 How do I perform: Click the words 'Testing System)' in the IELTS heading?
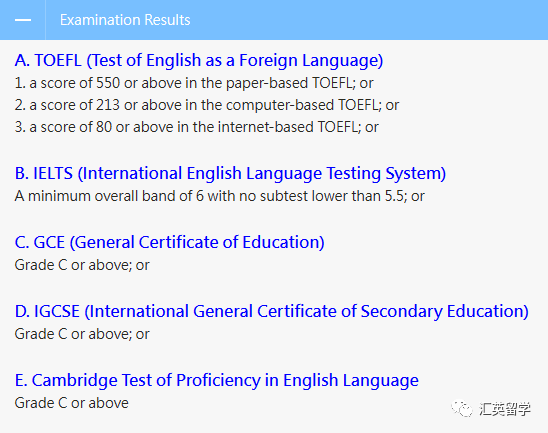tap(387, 173)
